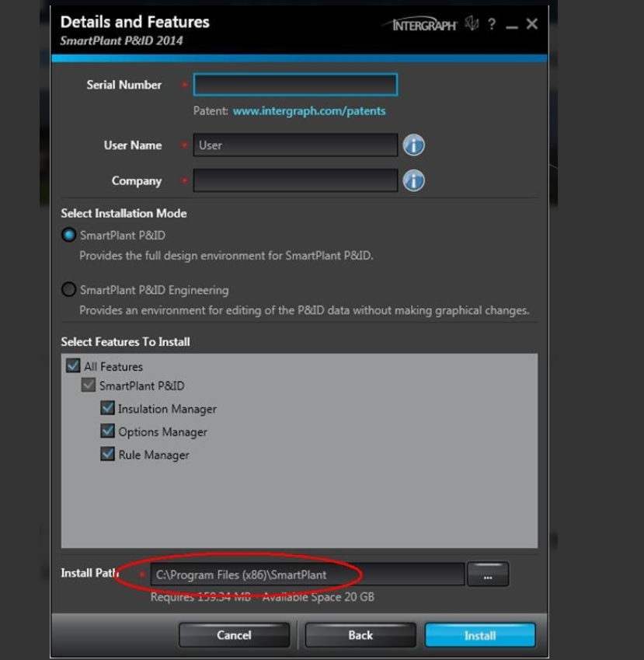Go Back to the previous step
This screenshot has width=644, height=660.
360,635
